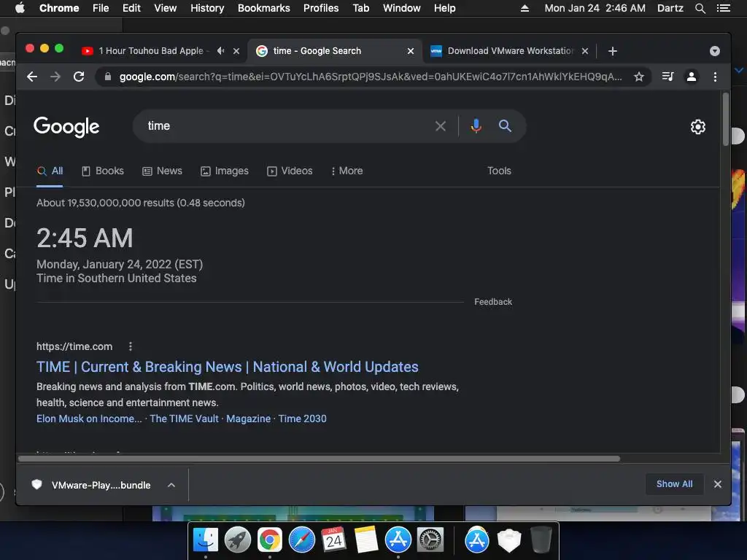747x560 pixels.
Task: Close the time Google Search tab
Action: click(410, 51)
